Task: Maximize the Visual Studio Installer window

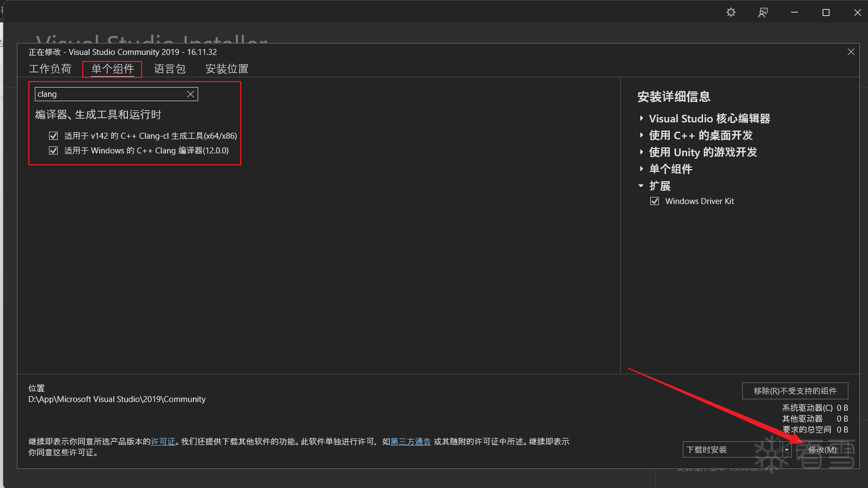Action: pyautogui.click(x=826, y=13)
